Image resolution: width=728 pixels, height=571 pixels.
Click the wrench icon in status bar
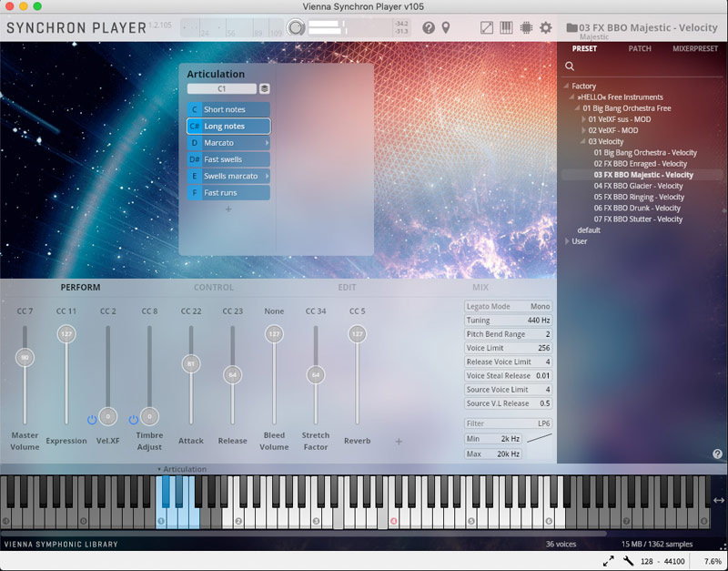click(x=627, y=561)
